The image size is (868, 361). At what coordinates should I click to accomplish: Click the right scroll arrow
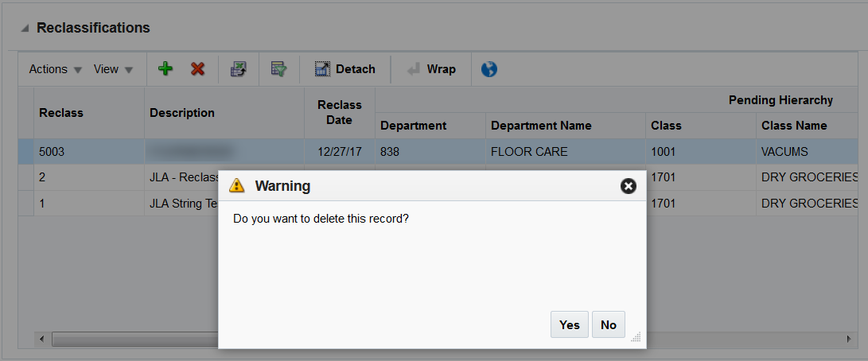click(x=849, y=338)
